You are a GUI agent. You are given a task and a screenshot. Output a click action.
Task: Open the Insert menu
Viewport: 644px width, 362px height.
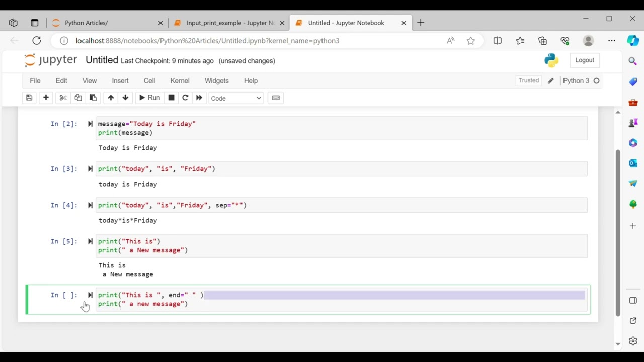pyautogui.click(x=120, y=81)
